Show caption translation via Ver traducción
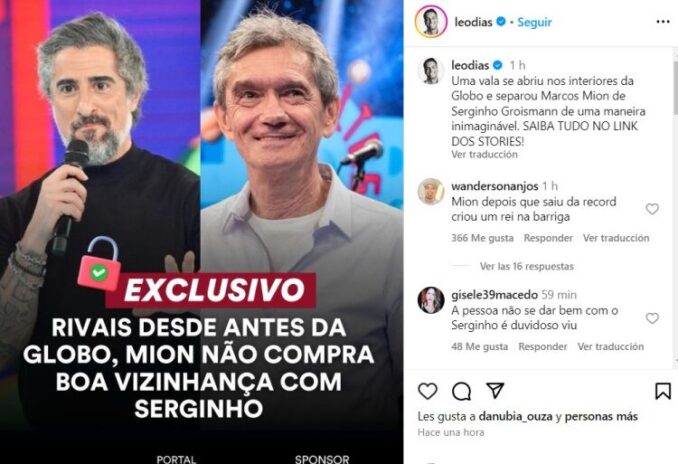The image size is (678, 464). pos(484,154)
